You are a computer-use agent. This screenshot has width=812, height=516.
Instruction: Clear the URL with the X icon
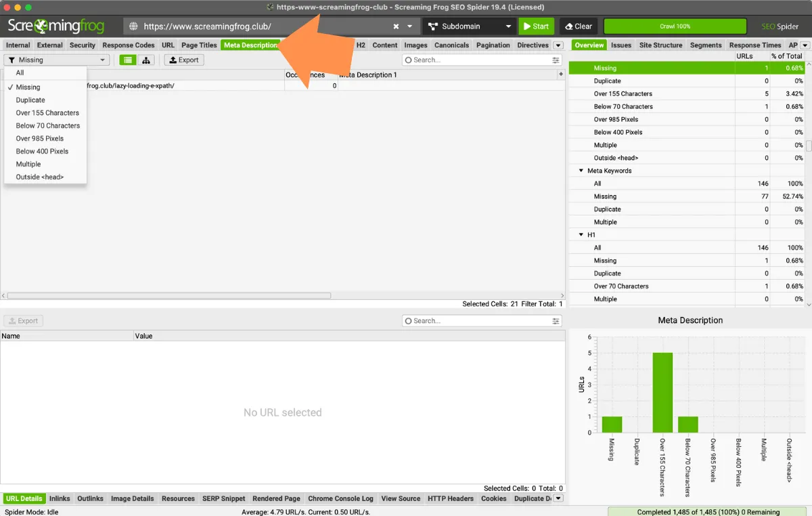pyautogui.click(x=396, y=26)
